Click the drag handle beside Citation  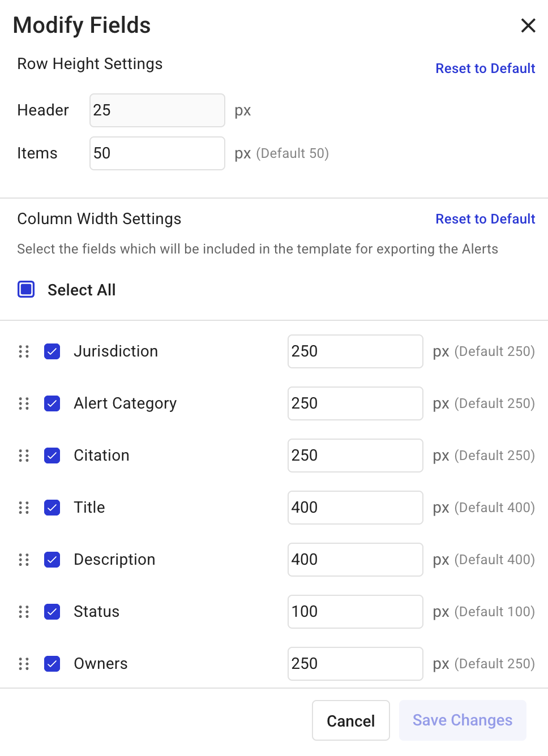24,456
